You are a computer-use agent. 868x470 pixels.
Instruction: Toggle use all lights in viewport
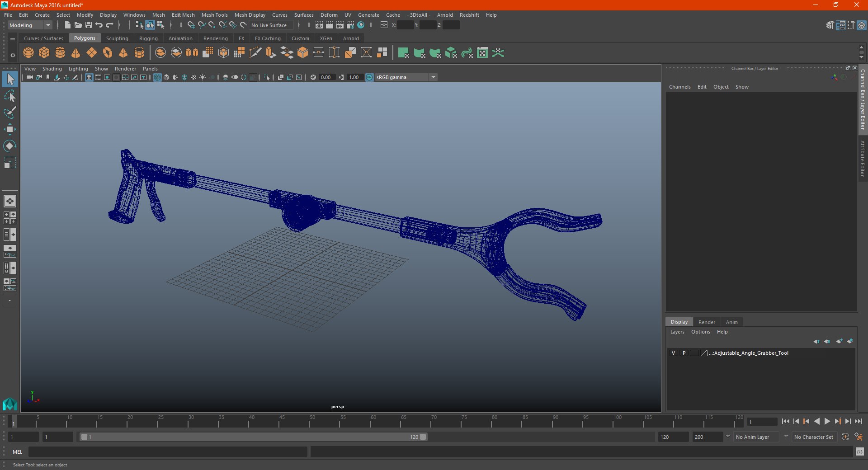click(203, 77)
